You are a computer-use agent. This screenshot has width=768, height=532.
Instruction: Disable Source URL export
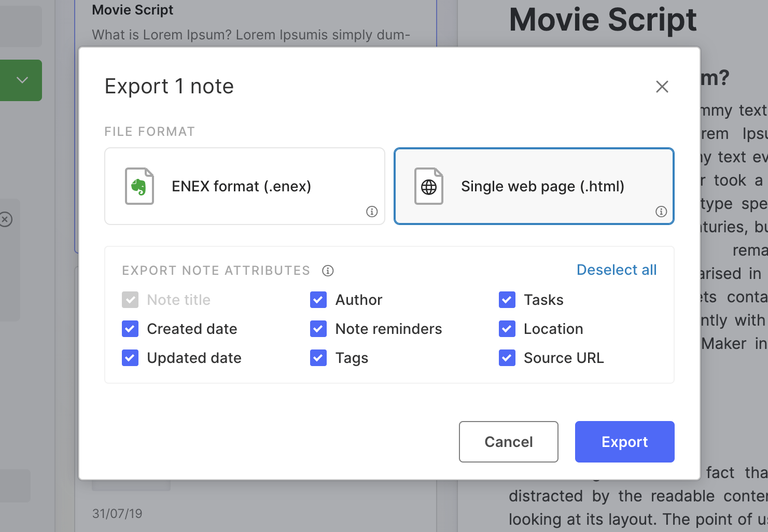point(507,358)
